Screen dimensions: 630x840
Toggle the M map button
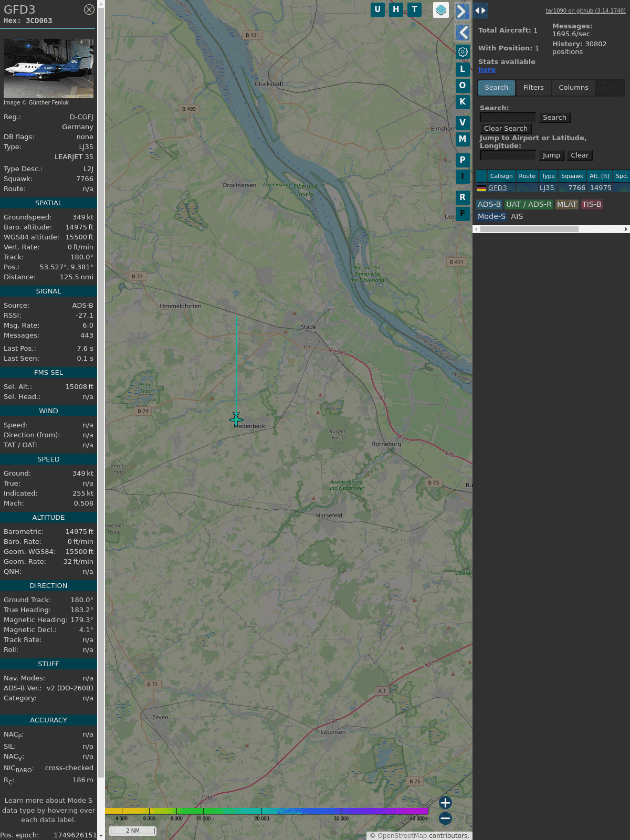pos(463,139)
